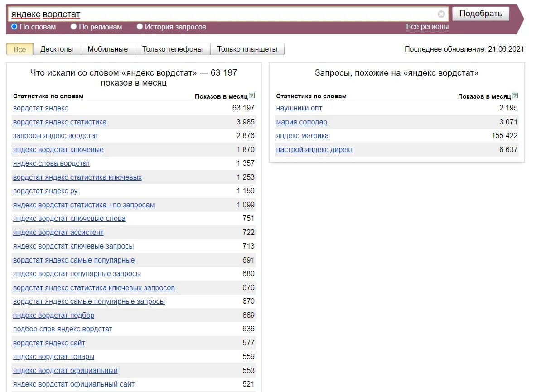
Task: Open 'вордстат яндекс сайт' link
Action: click(49, 344)
